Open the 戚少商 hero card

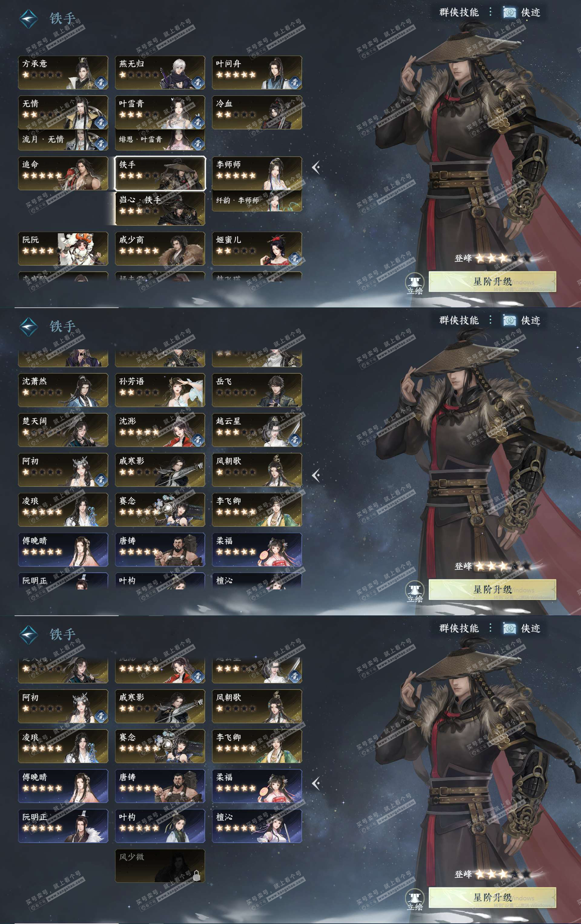click(x=160, y=248)
